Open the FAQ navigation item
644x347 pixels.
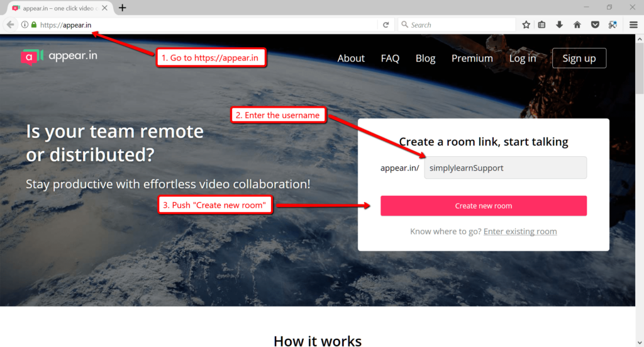(390, 58)
